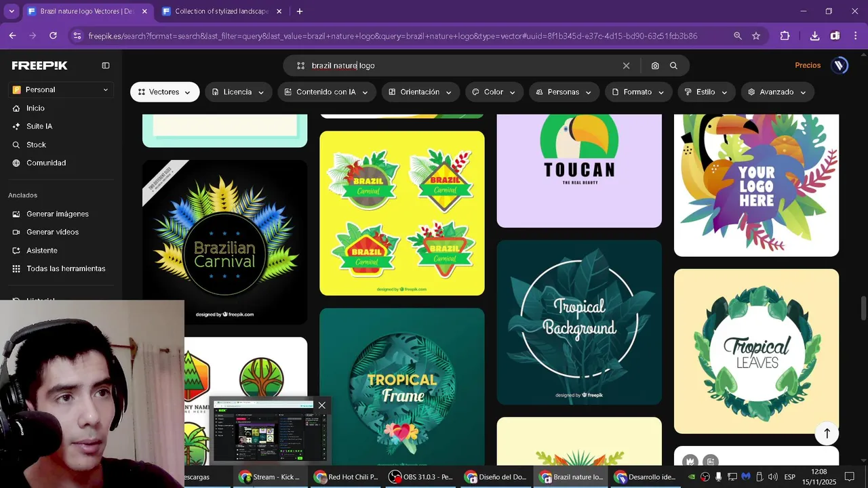Viewport: 868px width, 488px height.
Task: Click zoom magnifier icon in address bar
Action: coord(737,36)
